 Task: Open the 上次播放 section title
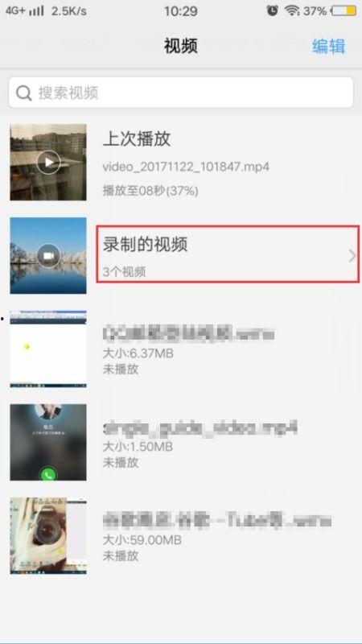[137, 139]
